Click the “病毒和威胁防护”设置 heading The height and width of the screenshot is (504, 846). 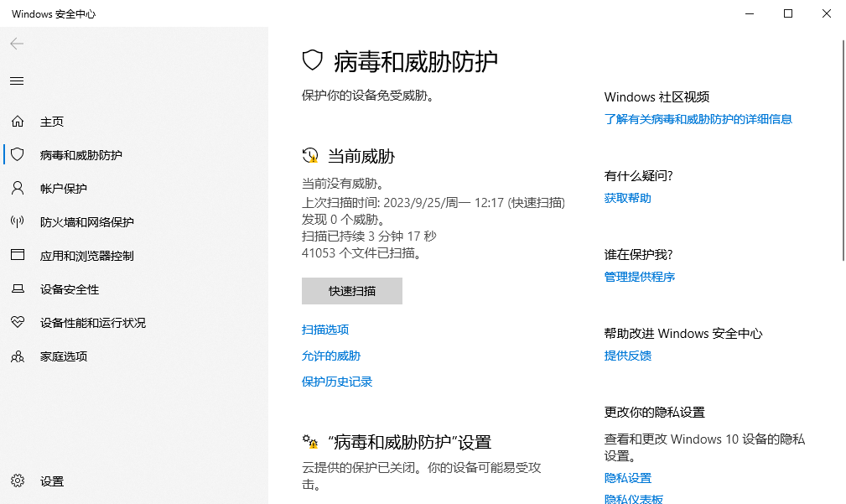coord(409,443)
